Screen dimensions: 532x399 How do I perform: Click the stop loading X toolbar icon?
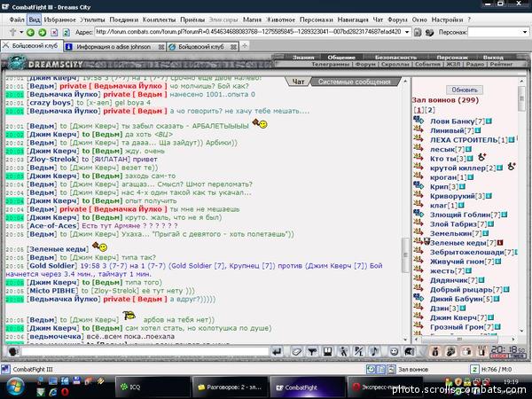(54, 33)
